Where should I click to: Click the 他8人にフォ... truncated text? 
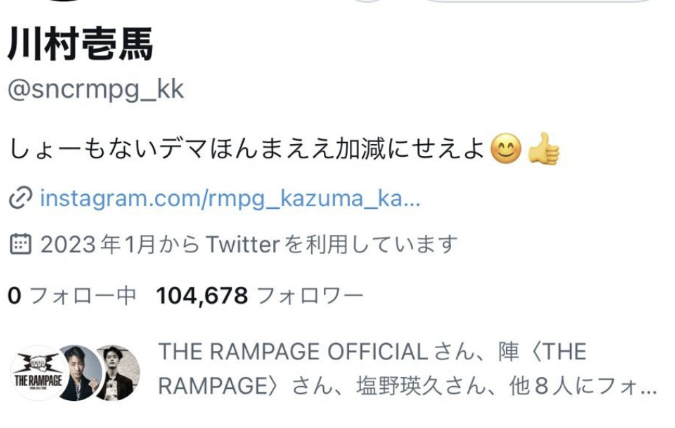pos(583,385)
